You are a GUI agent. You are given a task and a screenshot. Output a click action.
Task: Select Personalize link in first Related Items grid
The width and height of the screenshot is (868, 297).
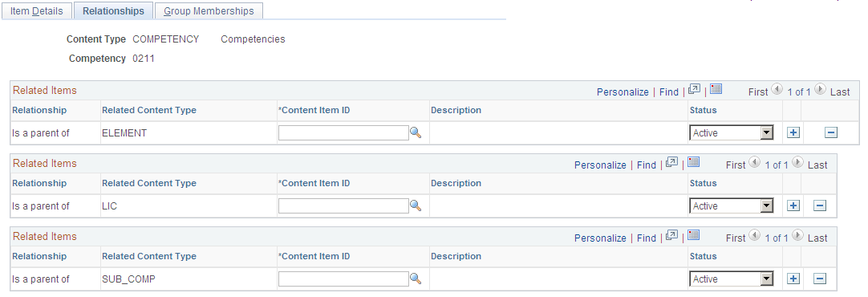623,92
